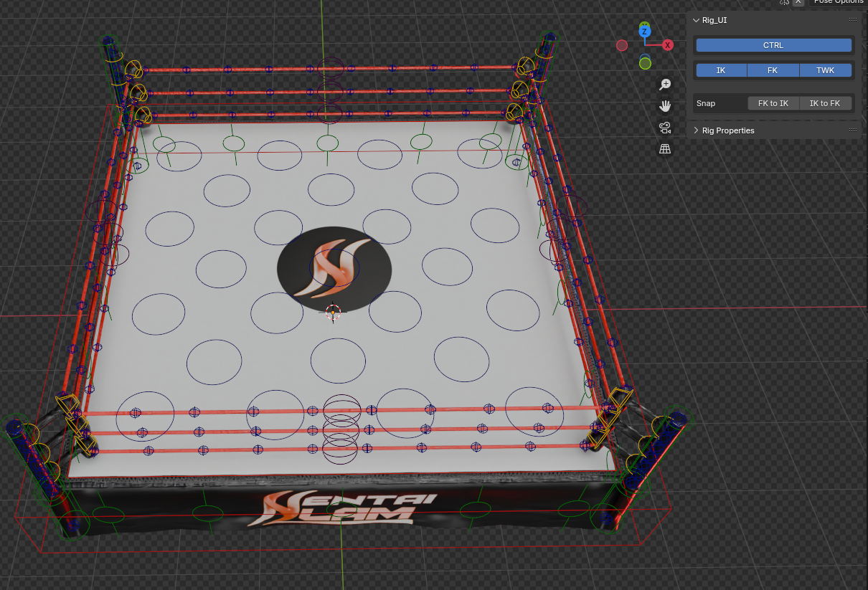Click the Rig Properties panel grip dots

pos(853,130)
